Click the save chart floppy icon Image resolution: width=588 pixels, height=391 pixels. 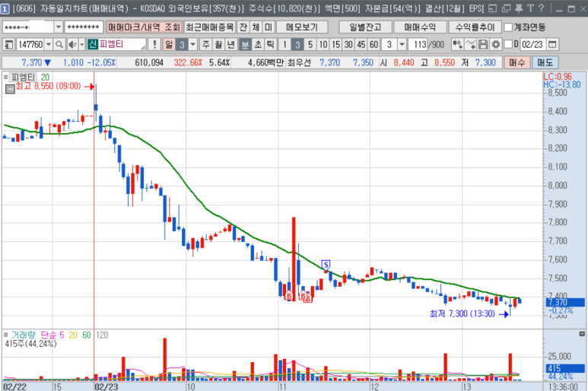(x=483, y=44)
